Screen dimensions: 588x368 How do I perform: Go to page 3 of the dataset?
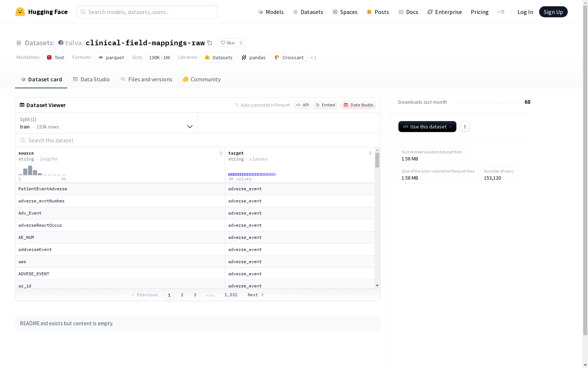[195, 295]
